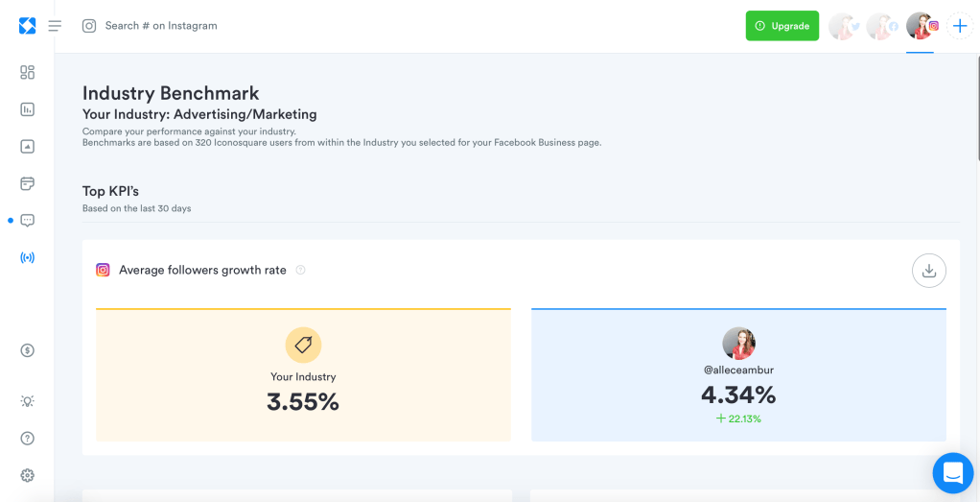Click the green Upgrade button
980x502 pixels.
pyautogui.click(x=782, y=26)
